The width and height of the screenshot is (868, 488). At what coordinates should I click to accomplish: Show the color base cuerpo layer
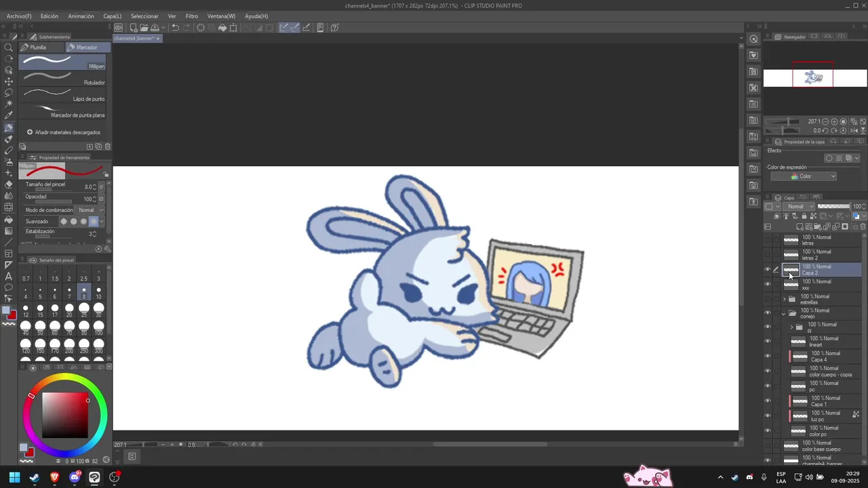pyautogui.click(x=768, y=446)
